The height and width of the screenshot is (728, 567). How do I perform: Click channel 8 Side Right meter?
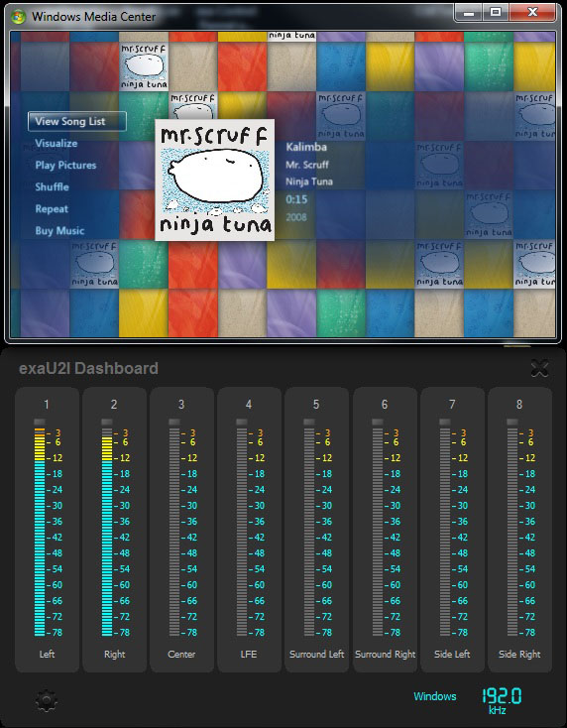click(512, 532)
